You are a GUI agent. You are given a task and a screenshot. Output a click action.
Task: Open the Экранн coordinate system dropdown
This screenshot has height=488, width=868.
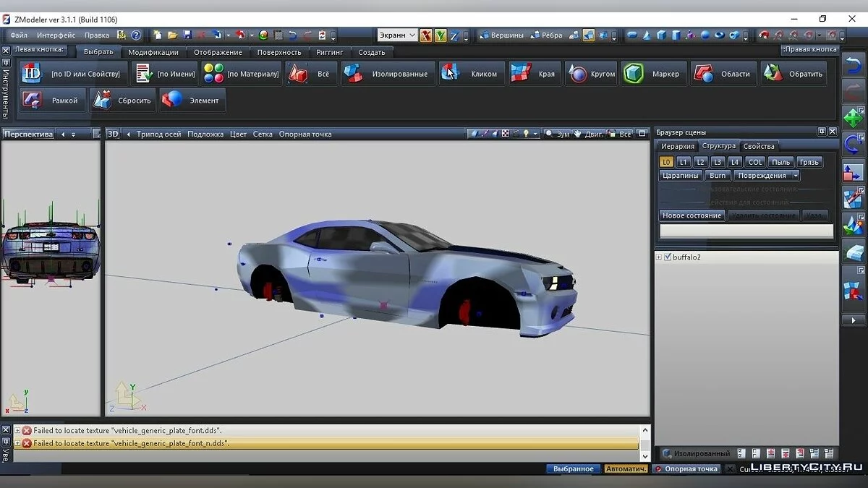coord(397,35)
